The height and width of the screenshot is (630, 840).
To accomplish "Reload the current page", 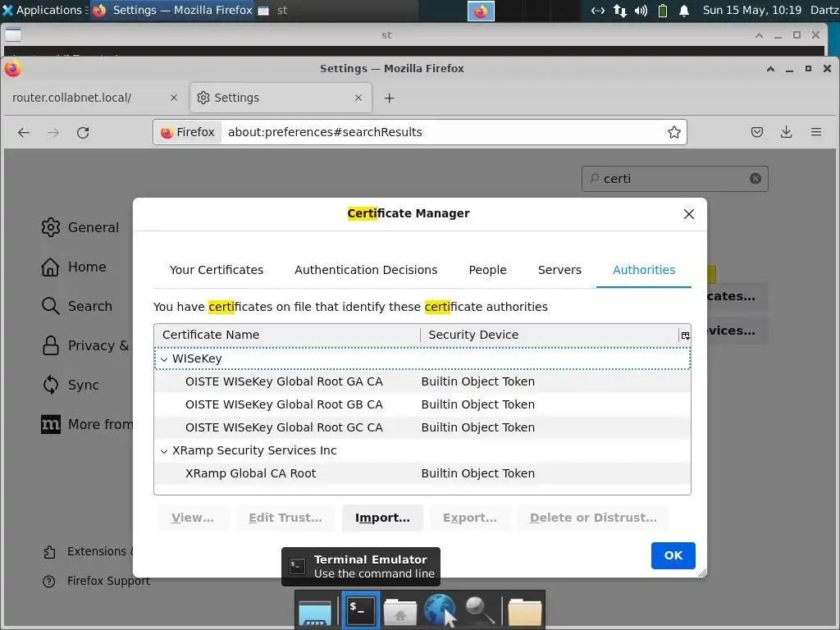I will point(83,132).
